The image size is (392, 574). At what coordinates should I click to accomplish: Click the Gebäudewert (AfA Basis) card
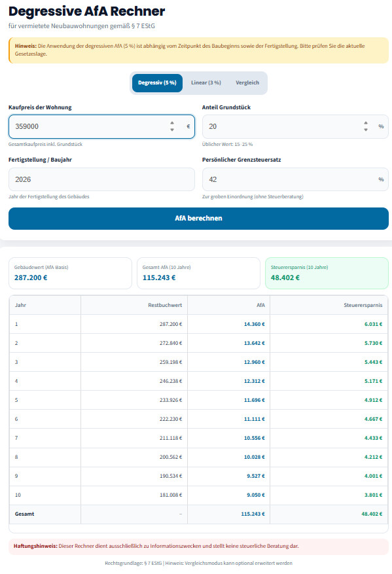[x=70, y=273]
